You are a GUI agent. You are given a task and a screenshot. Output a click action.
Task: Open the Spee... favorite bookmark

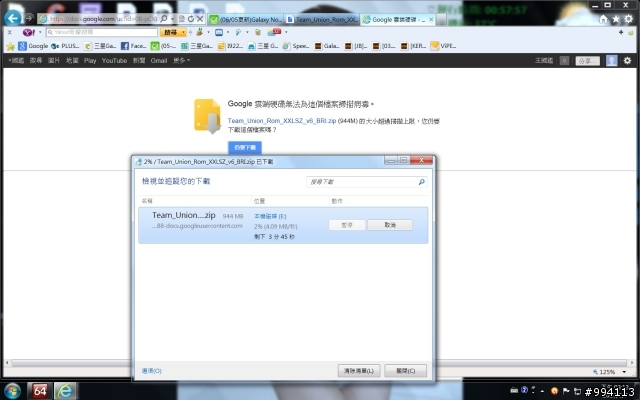point(296,46)
